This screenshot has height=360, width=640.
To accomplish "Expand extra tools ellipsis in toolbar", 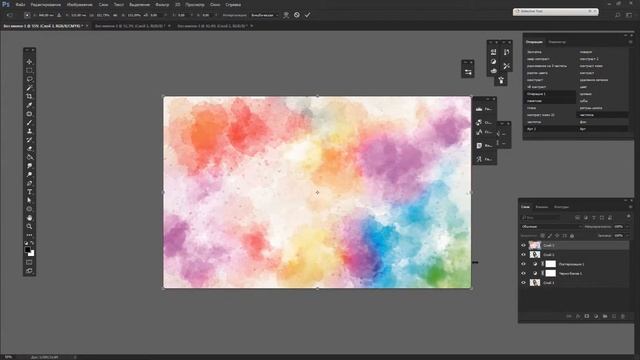I will pyautogui.click(x=29, y=235).
